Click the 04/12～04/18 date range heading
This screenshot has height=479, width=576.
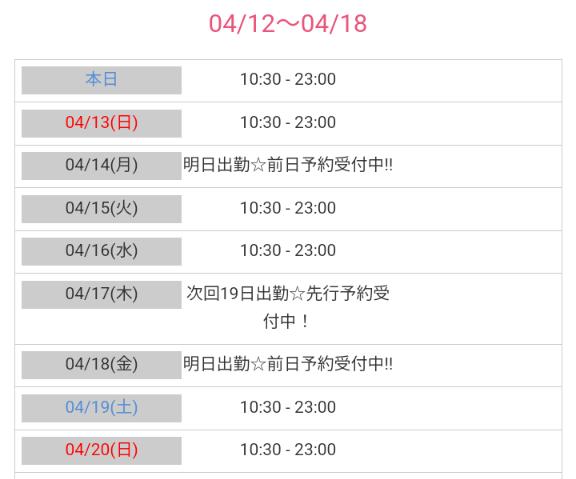click(288, 24)
